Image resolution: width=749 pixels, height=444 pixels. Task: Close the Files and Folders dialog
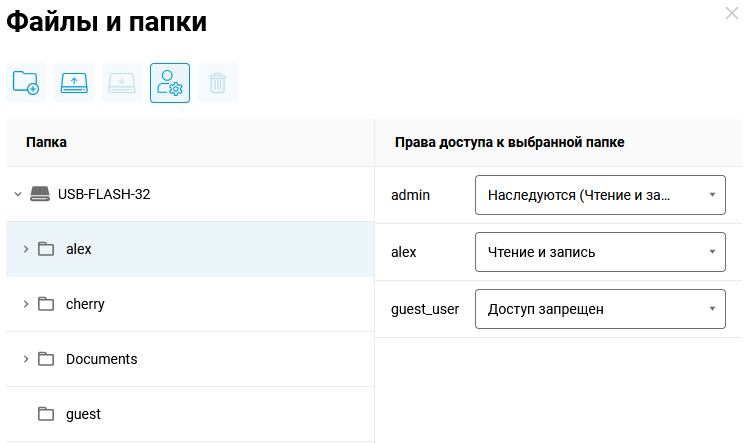(731, 13)
